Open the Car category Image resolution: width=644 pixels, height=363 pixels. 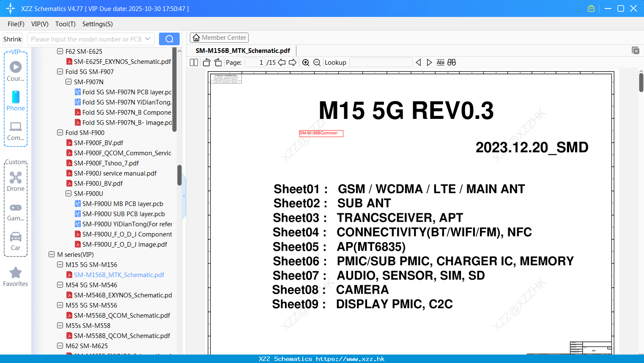click(x=16, y=241)
